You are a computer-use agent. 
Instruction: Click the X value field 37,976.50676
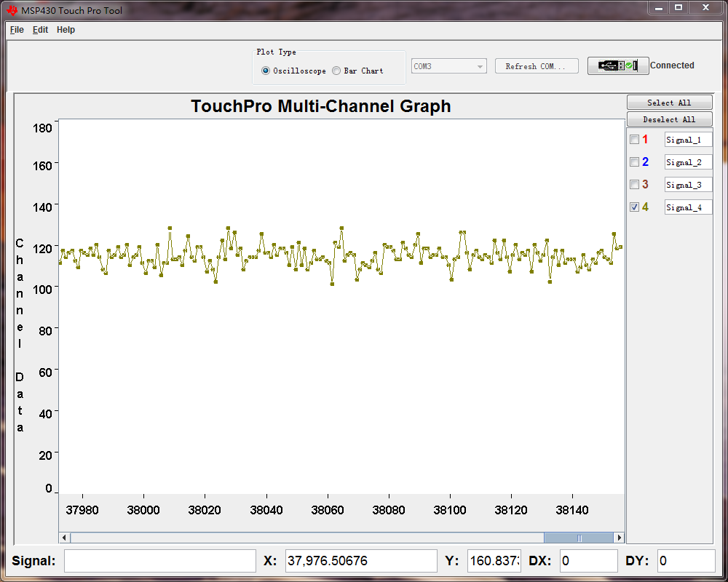click(x=361, y=561)
